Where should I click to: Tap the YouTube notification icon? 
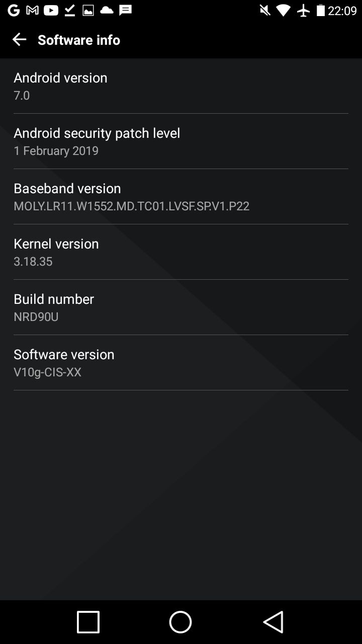click(x=51, y=10)
